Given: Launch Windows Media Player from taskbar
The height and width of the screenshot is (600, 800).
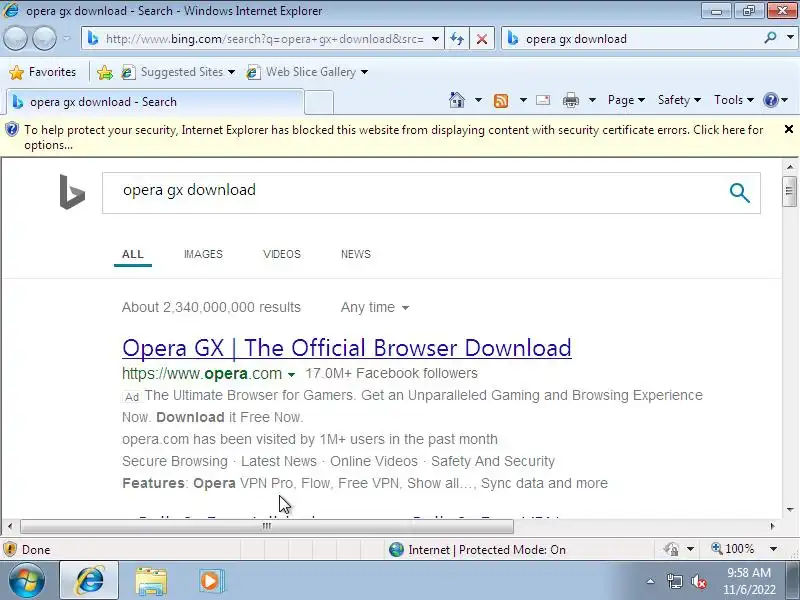Looking at the screenshot, I should 210,581.
